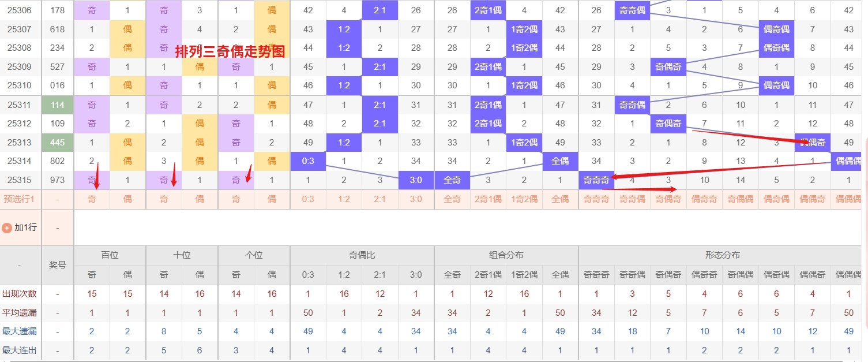The height and width of the screenshot is (362, 868).
Task: Toggle 全奇 in the 预选行1 row
Action: 452,199
